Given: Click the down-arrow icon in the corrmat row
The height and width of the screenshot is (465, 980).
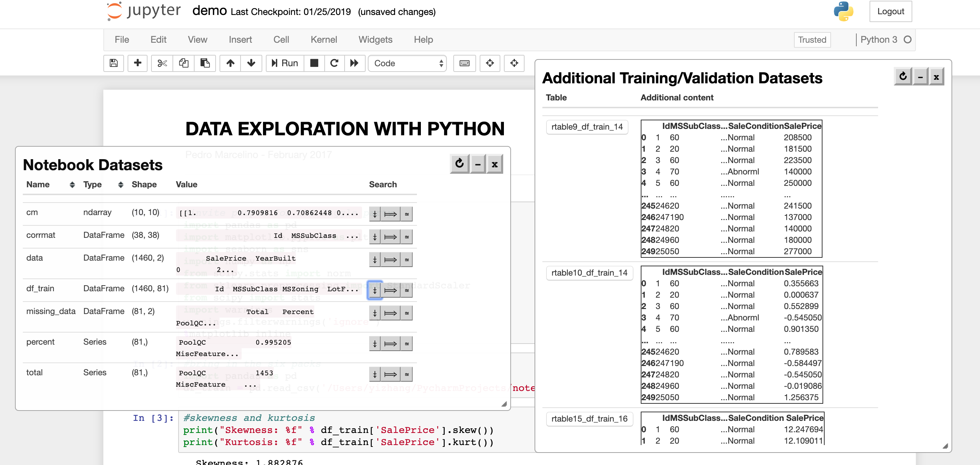Looking at the screenshot, I should [x=375, y=237].
